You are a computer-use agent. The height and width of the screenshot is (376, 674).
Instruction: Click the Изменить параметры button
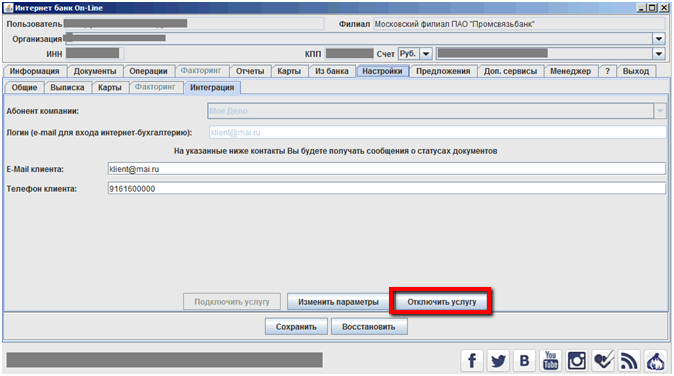338,302
